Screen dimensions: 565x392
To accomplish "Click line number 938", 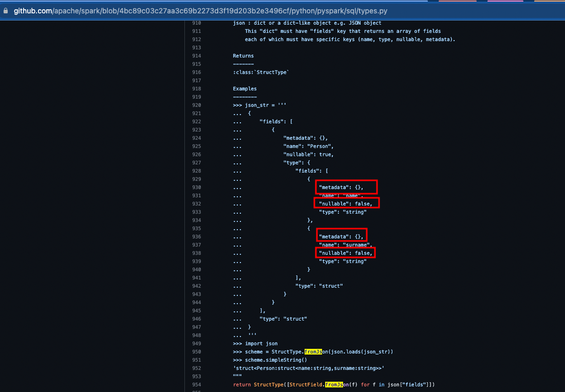I will pos(196,253).
